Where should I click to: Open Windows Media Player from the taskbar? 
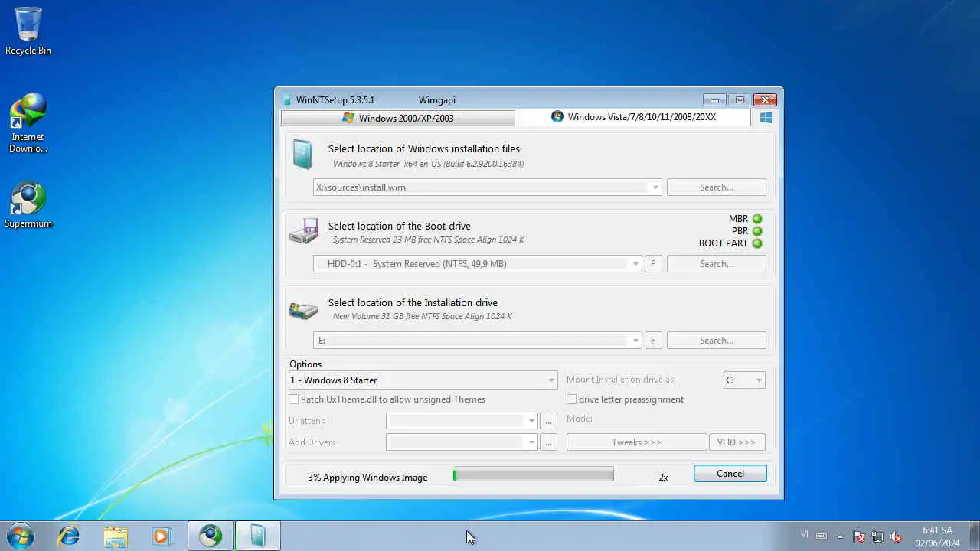point(162,536)
